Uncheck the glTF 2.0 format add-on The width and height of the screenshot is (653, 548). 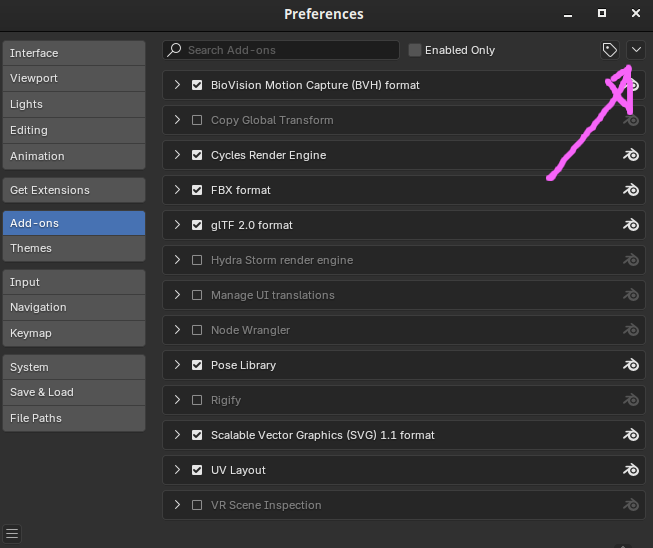197,225
